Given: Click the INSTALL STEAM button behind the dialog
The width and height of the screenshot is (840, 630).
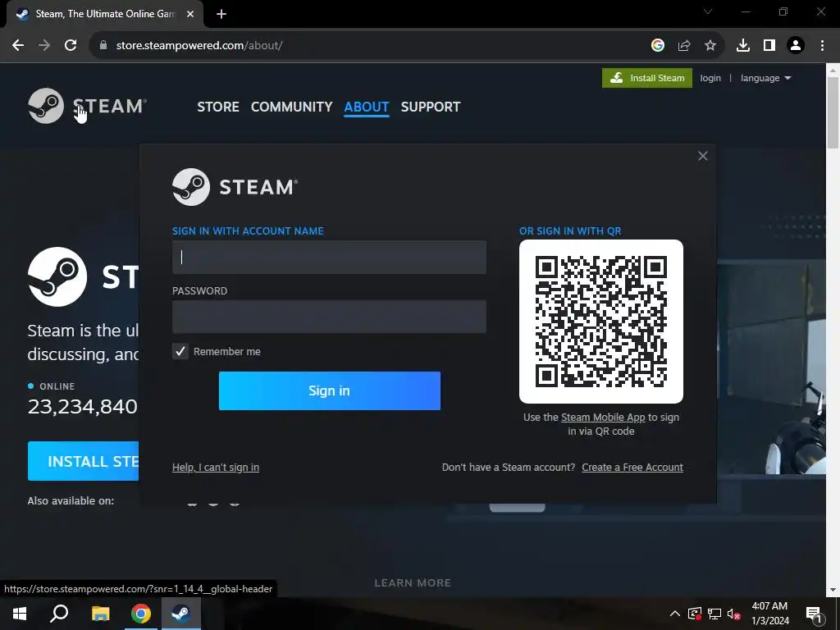Looking at the screenshot, I should coord(83,461).
